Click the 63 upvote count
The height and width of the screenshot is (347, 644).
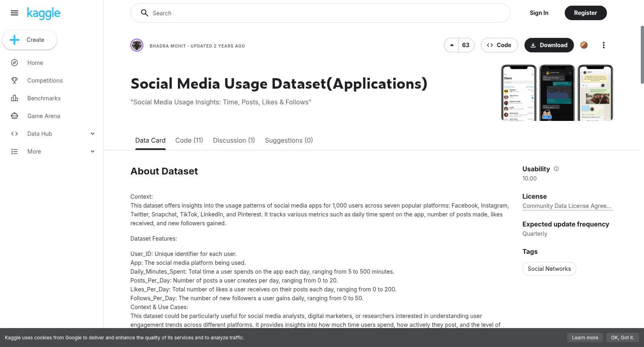[x=466, y=45]
